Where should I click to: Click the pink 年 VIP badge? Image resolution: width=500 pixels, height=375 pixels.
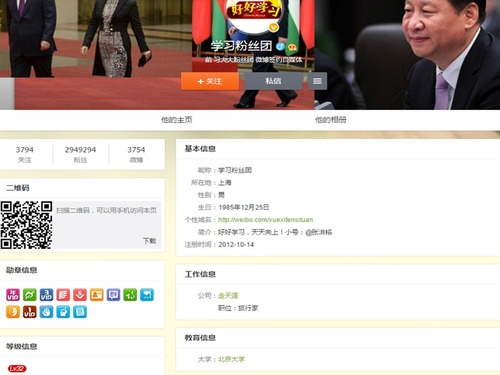(x=13, y=295)
